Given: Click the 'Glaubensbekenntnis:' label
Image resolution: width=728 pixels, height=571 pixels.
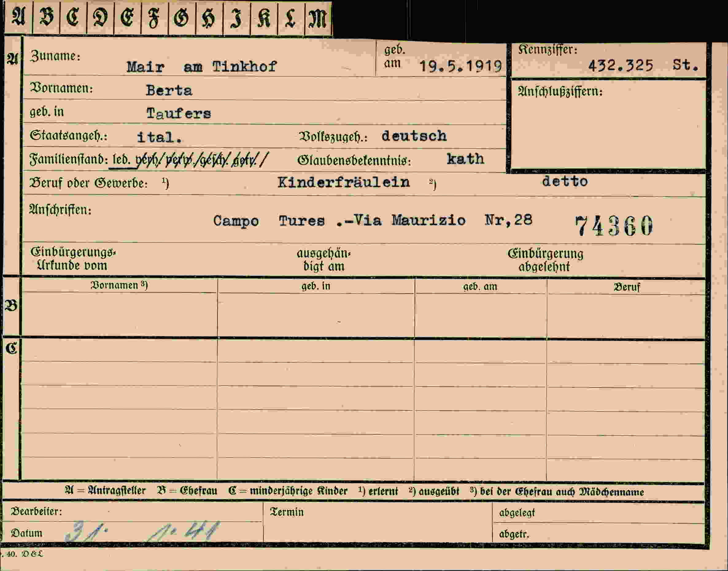Looking at the screenshot, I should point(354,160).
